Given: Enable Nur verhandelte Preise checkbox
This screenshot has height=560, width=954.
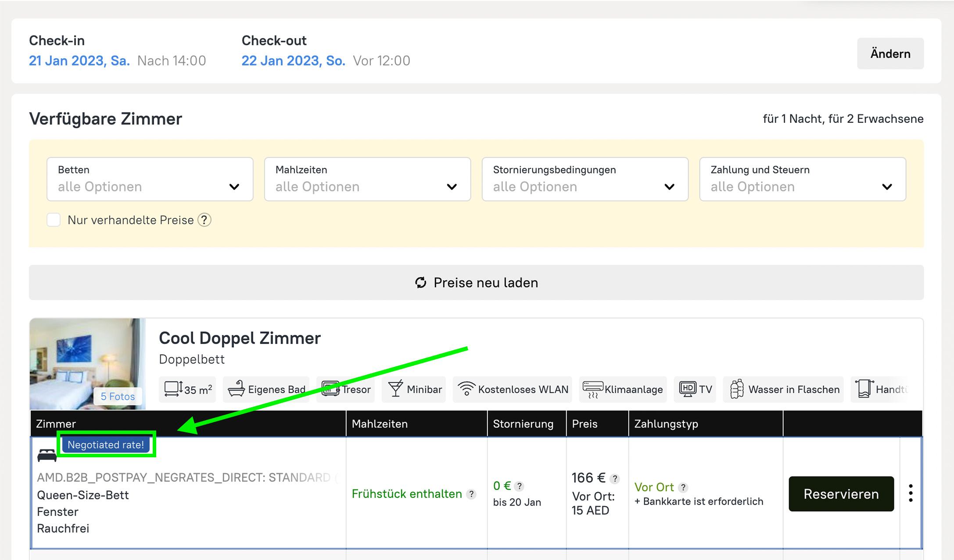Looking at the screenshot, I should click(x=54, y=220).
